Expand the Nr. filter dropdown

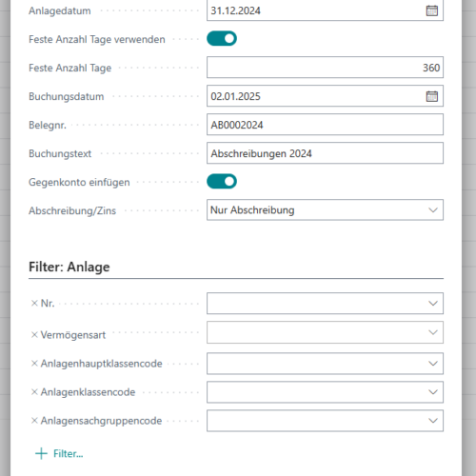pyautogui.click(x=433, y=304)
